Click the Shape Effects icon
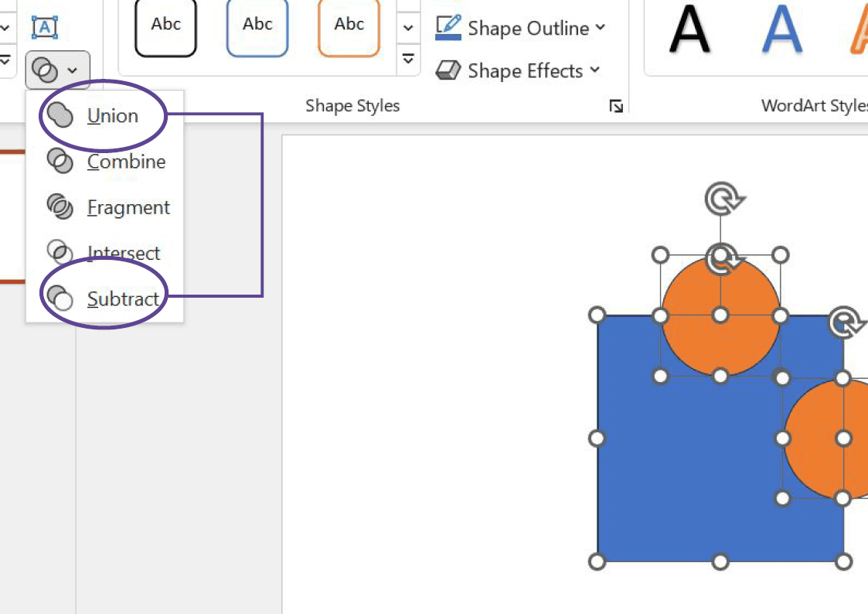868x614 pixels. tap(448, 70)
